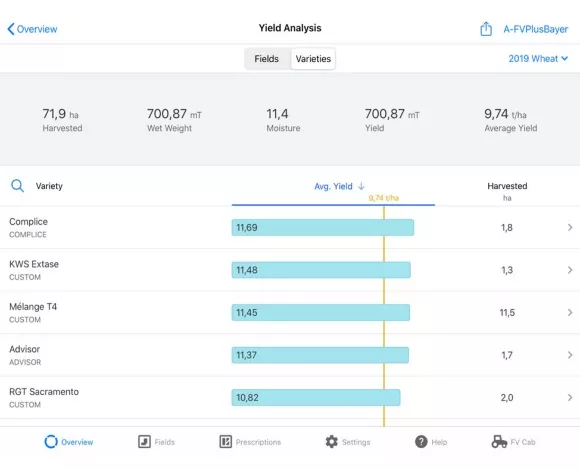Open Complice row chevron
This screenshot has width=580, height=470.
[570, 227]
